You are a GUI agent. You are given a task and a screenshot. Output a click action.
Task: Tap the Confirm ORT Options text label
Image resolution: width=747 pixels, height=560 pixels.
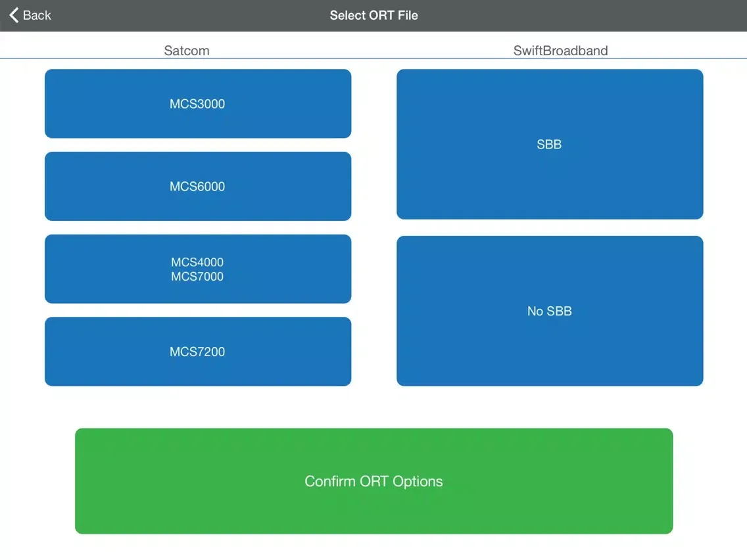click(373, 481)
